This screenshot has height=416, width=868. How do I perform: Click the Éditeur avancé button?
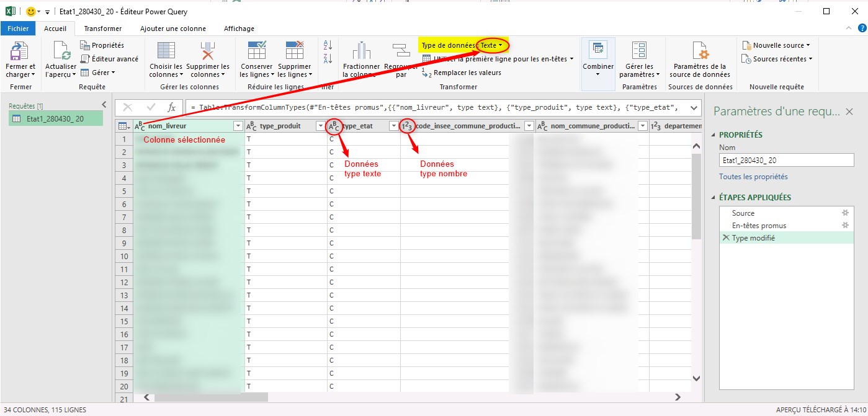coord(110,59)
